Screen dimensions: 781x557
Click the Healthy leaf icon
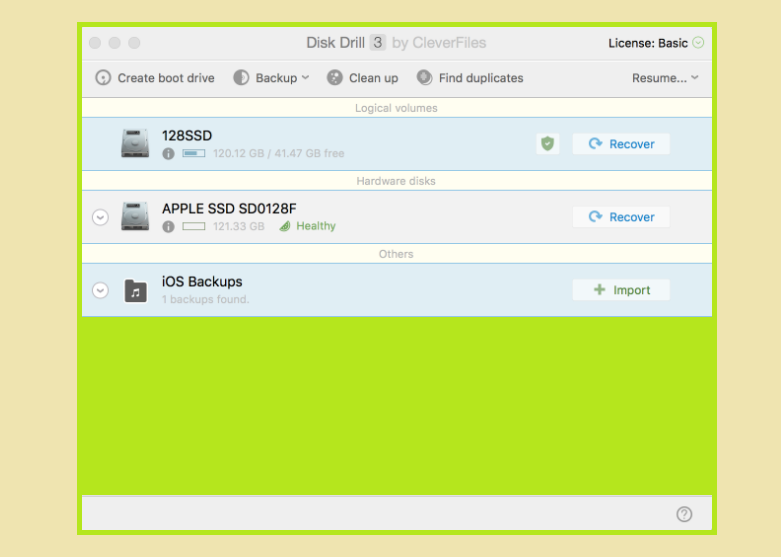[285, 226]
